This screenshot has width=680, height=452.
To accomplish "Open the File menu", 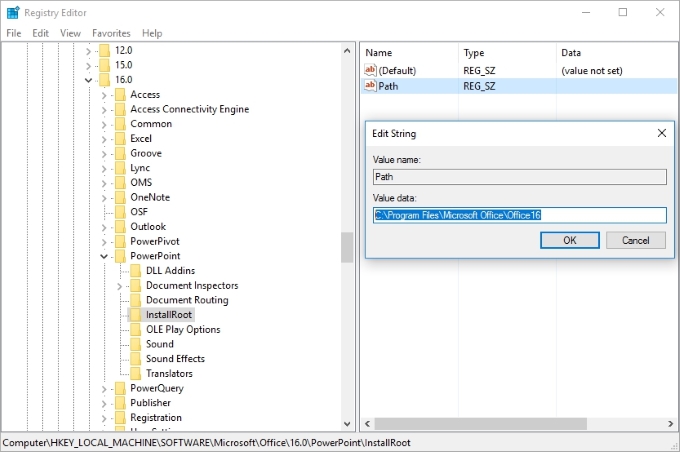I will (14, 33).
